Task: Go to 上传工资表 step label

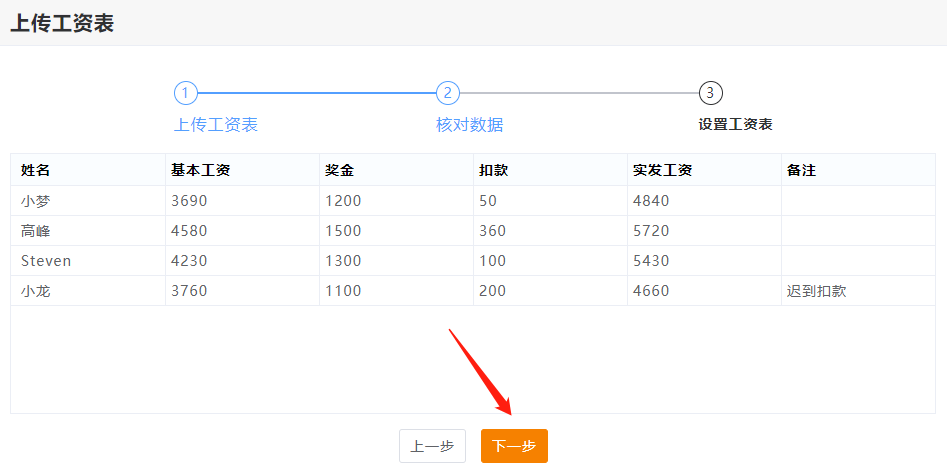Action: pyautogui.click(x=216, y=125)
